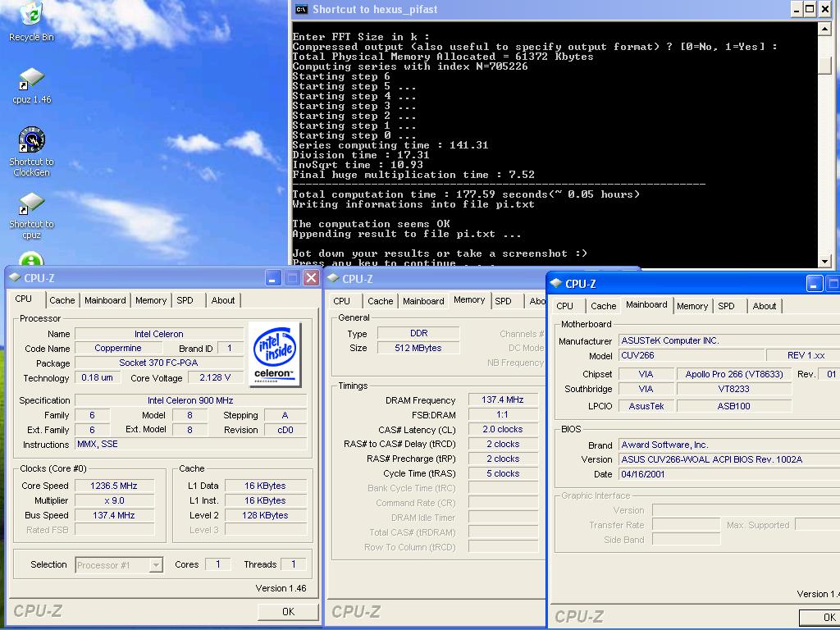
Task: Click the green info icon on desktop
Action: 31,260
